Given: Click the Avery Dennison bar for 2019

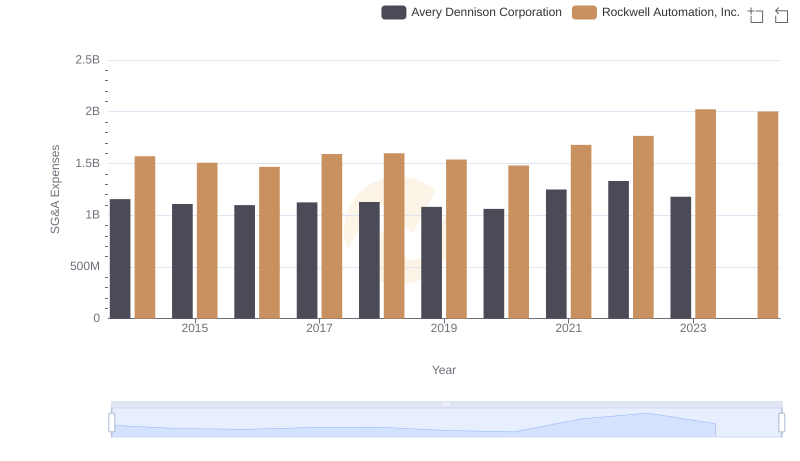Looking at the screenshot, I should pyautogui.click(x=431, y=263).
